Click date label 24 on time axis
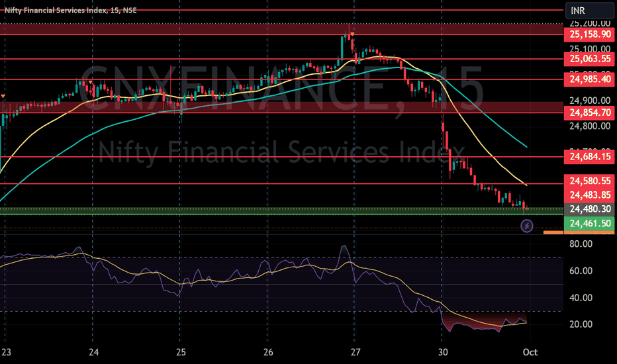The height and width of the screenshot is (364, 617). [x=93, y=352]
